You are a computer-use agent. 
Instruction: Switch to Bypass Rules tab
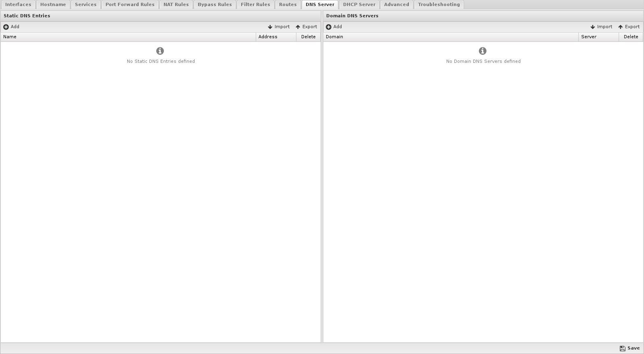[x=215, y=4]
